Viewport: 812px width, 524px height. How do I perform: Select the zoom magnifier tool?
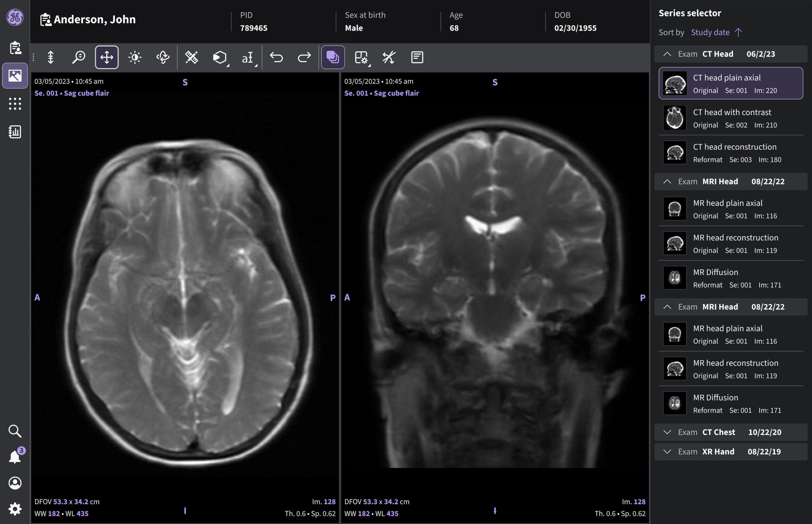(79, 57)
